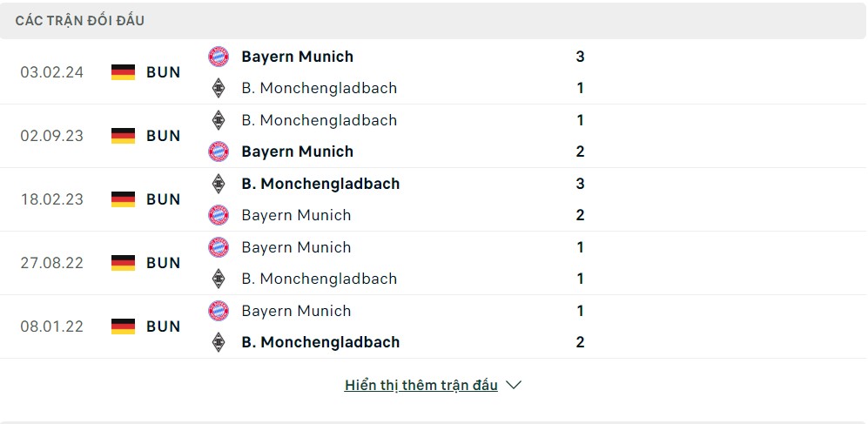Click Monchengladbach crest in 03.02.24 match
Viewport: 868px width, 424px height.
click(219, 88)
